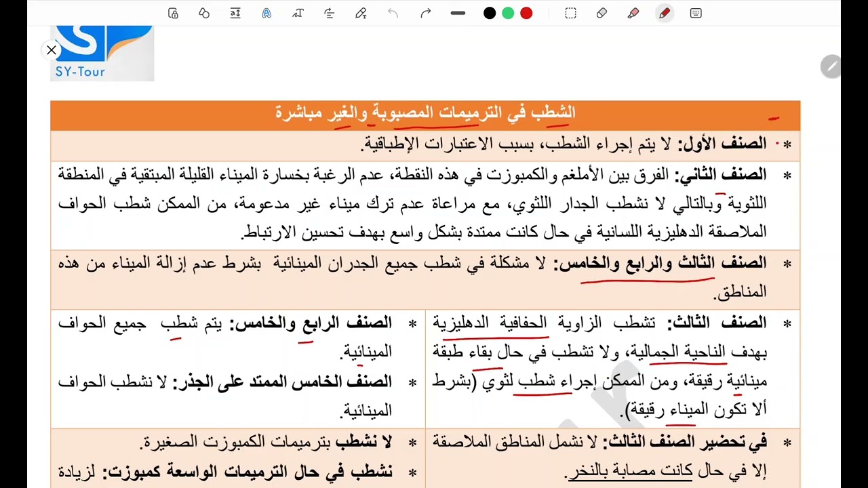Click الصنف الخامس الممتد على الجذر
This screenshot has height=488, width=868.
[x=281, y=382]
